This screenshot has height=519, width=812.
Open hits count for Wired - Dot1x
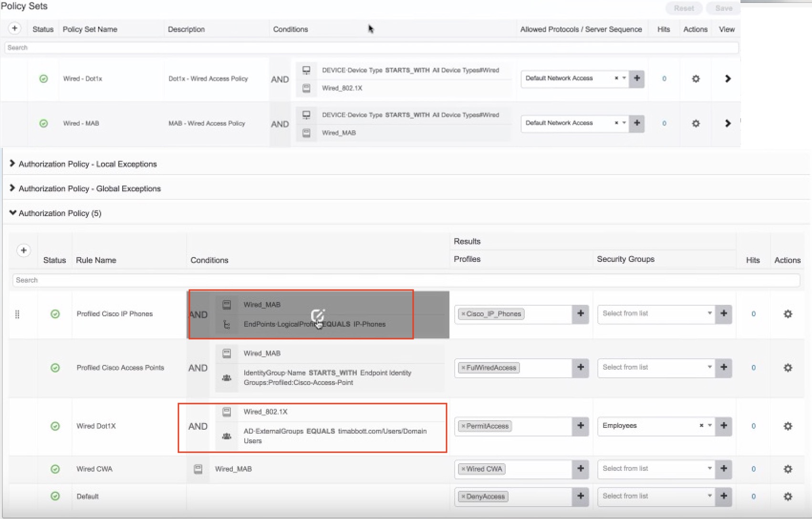(x=664, y=79)
